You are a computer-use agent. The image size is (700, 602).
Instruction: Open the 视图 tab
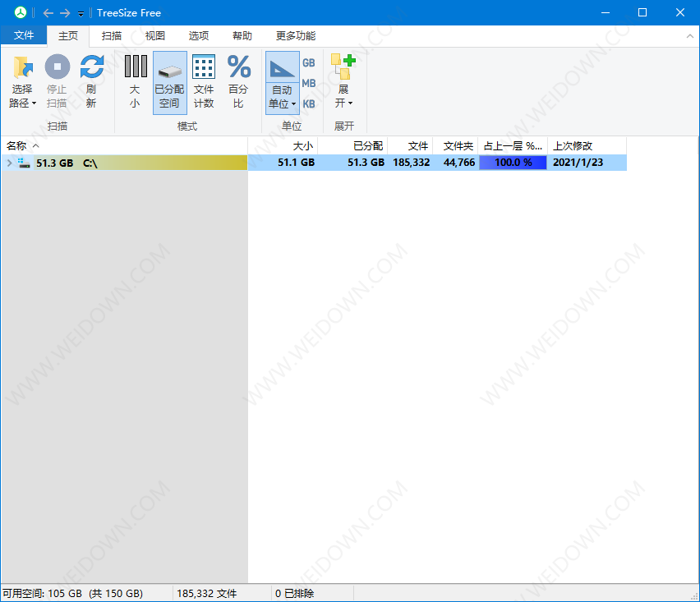click(x=155, y=35)
